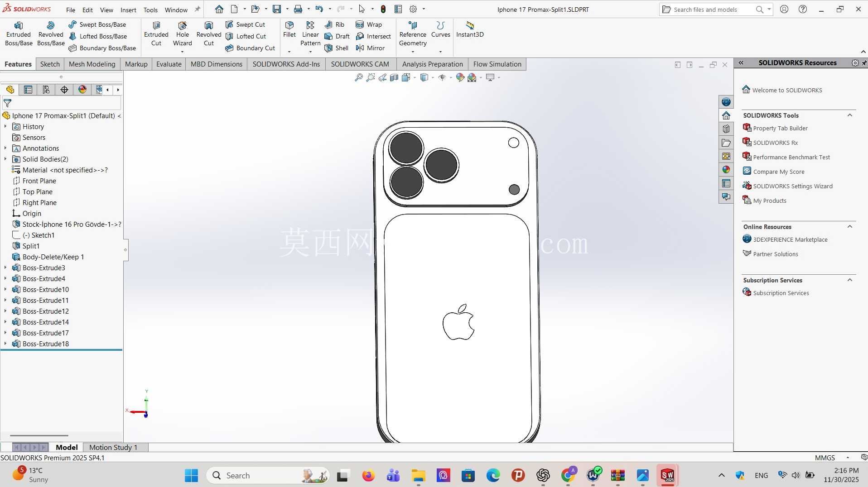This screenshot has height=487, width=868.
Task: Open Appearances tab in task pane
Action: (726, 170)
